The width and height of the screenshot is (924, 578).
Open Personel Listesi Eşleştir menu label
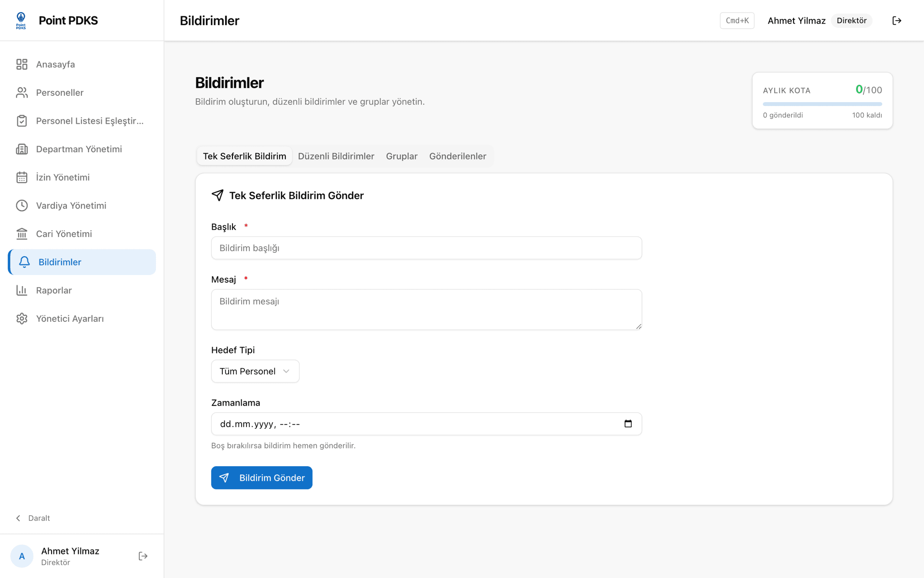(x=90, y=121)
